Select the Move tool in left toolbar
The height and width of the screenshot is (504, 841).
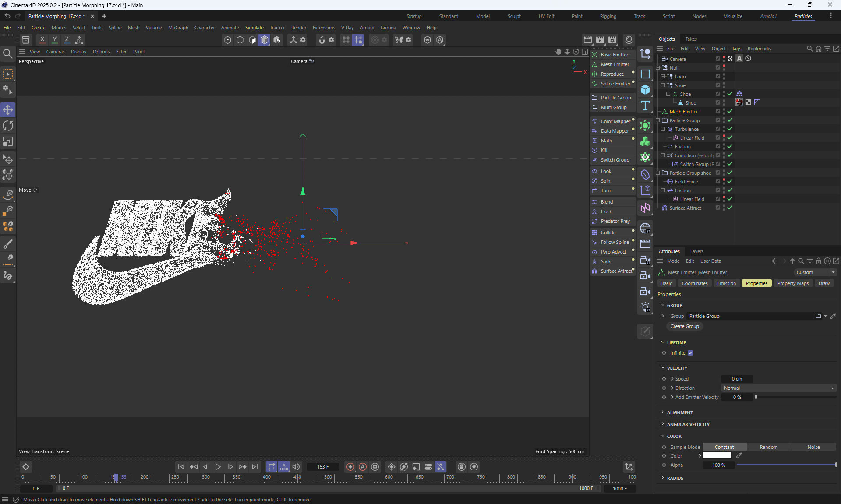tap(8, 110)
